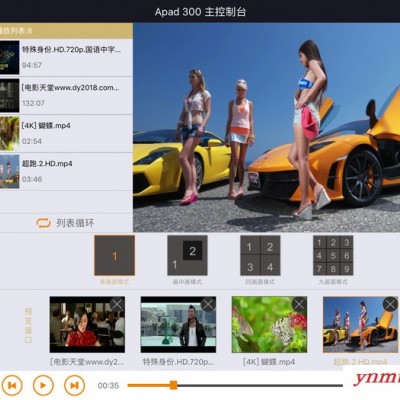Click the [4K] 蝴蝶.mp4 caption under the preview
Image resolution: width=400 pixels, height=400 pixels.
click(x=269, y=362)
